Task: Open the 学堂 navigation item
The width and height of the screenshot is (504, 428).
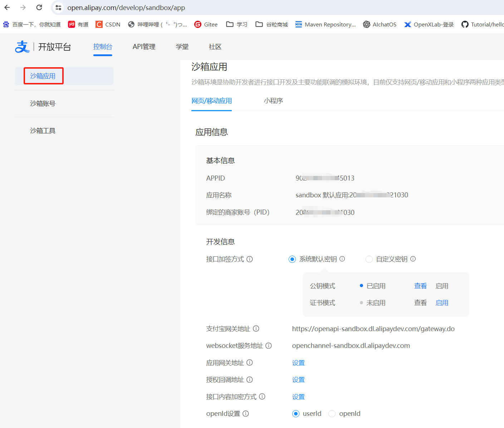Action: tap(182, 47)
